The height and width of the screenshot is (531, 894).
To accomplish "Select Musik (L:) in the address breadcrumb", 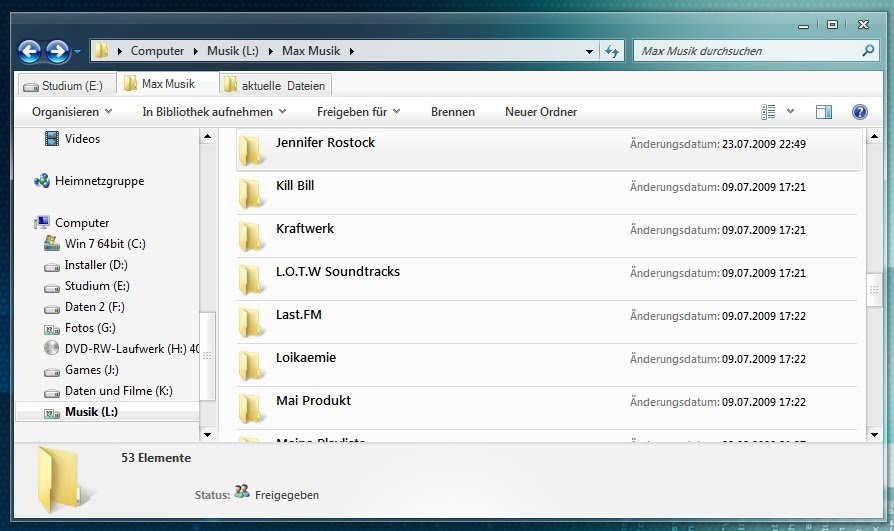I will [x=233, y=51].
